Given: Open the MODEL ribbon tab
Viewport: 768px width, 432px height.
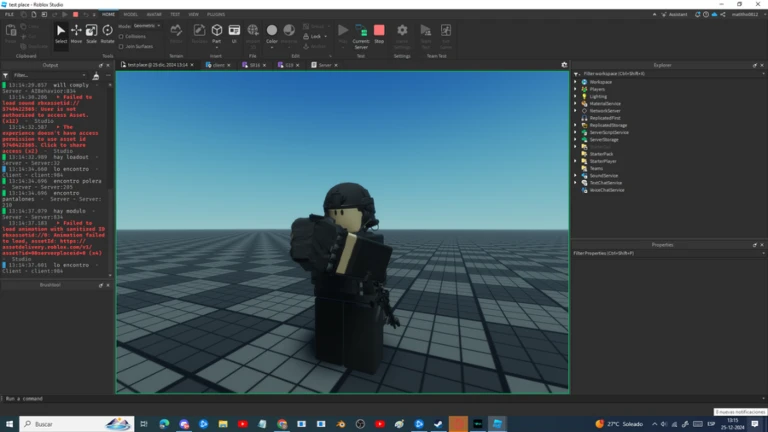Looking at the screenshot, I should (130, 14).
